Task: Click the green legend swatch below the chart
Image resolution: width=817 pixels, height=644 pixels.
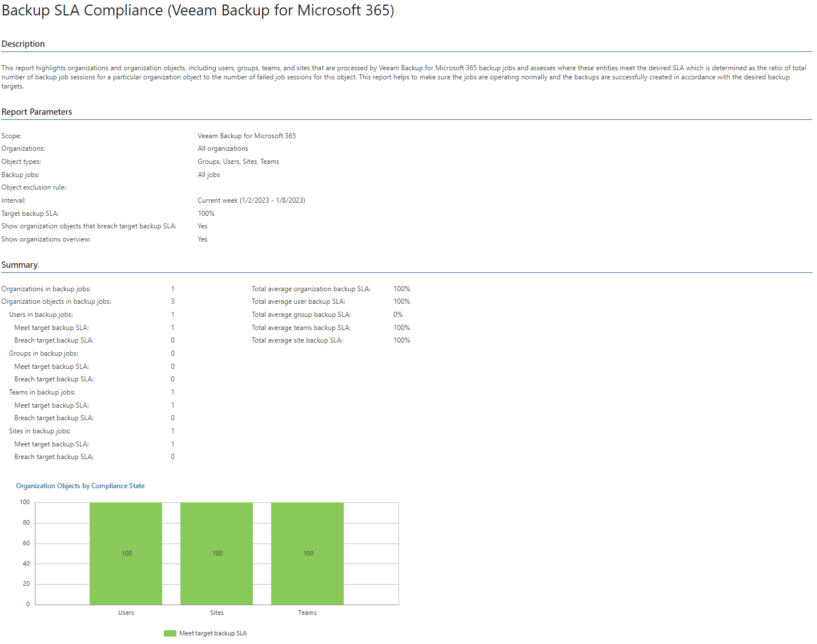Action: pos(170,633)
